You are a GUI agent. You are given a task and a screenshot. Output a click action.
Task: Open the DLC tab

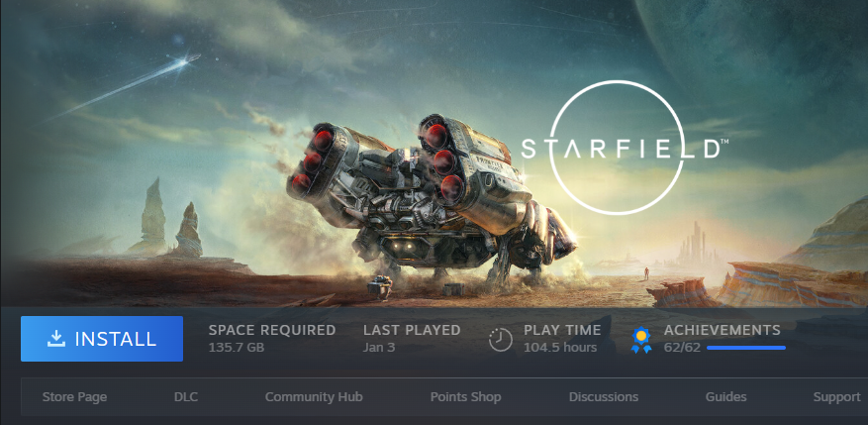tap(186, 396)
